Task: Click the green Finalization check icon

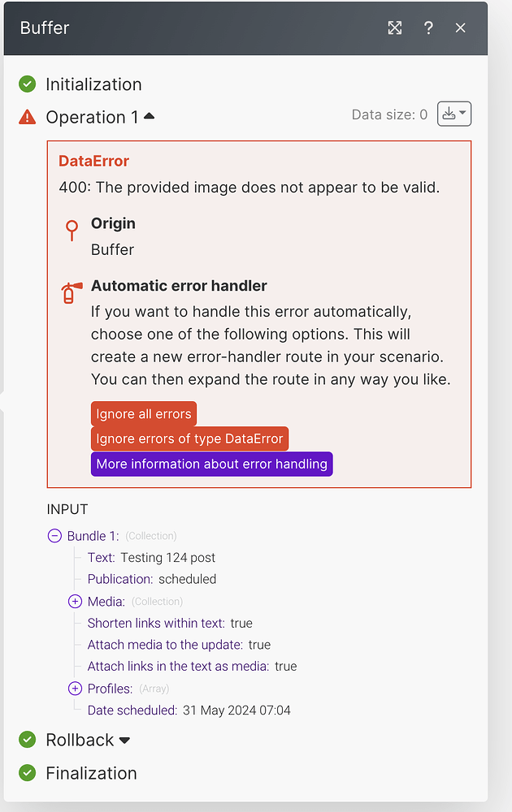Action: tap(28, 773)
